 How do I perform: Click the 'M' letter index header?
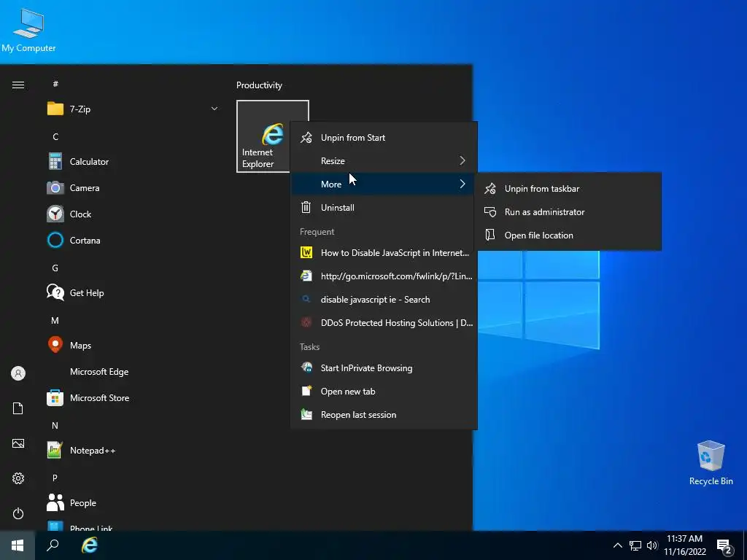tap(55, 321)
